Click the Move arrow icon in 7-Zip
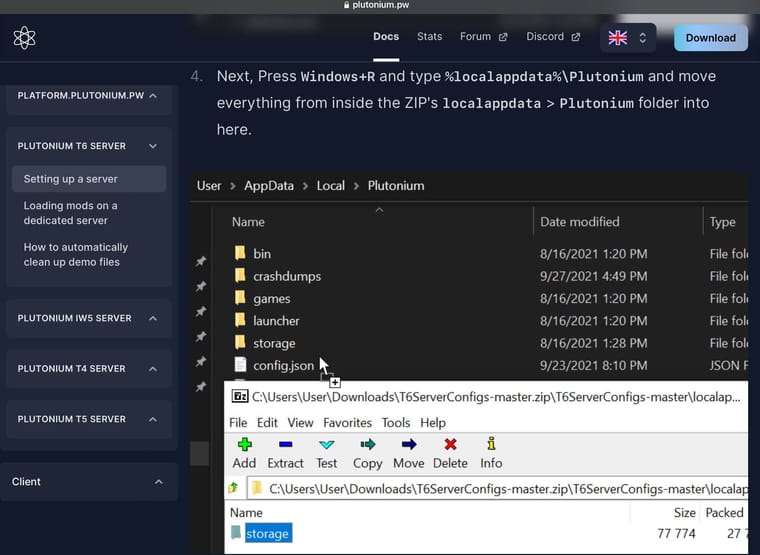Image resolution: width=760 pixels, height=555 pixels. tap(409, 444)
